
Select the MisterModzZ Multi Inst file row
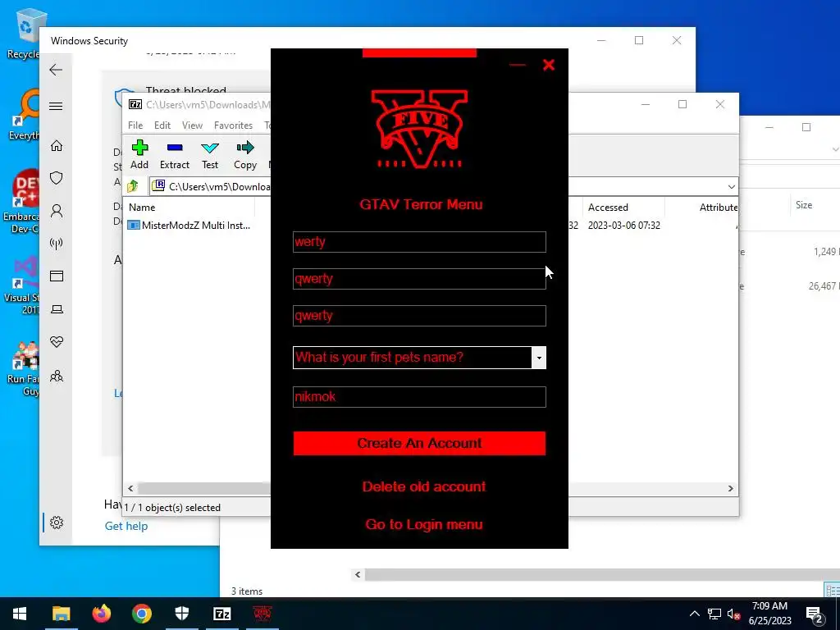click(x=189, y=226)
